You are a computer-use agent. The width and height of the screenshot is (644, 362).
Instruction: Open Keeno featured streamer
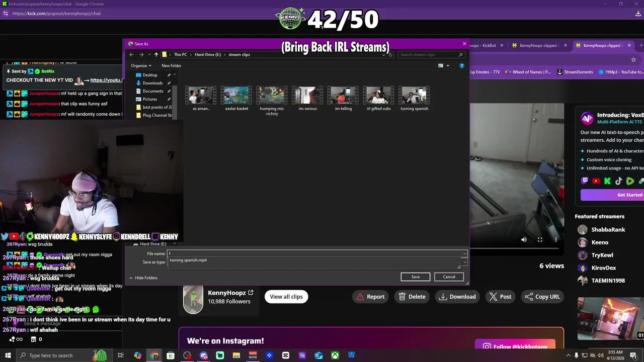pyautogui.click(x=593, y=242)
